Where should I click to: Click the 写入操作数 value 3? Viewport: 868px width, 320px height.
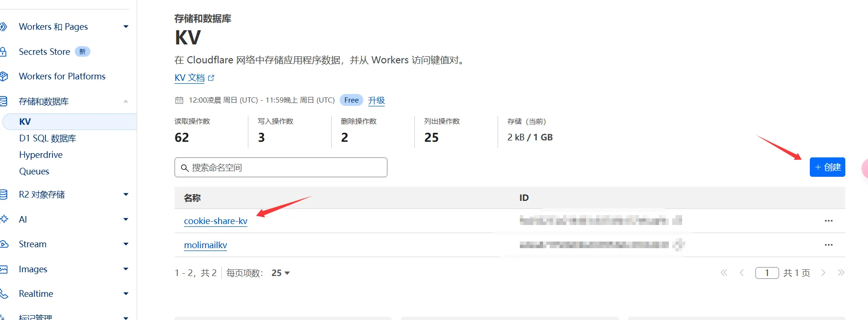(261, 138)
